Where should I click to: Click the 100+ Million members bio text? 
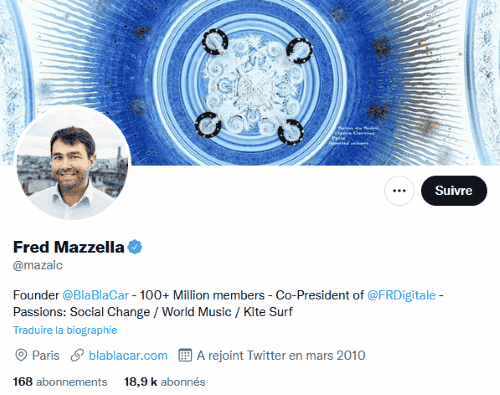(x=202, y=295)
